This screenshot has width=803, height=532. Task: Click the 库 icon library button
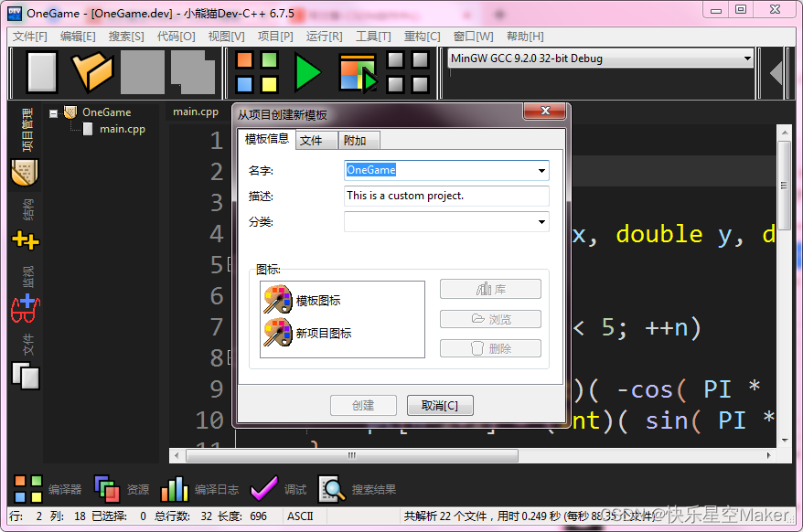pyautogui.click(x=490, y=289)
